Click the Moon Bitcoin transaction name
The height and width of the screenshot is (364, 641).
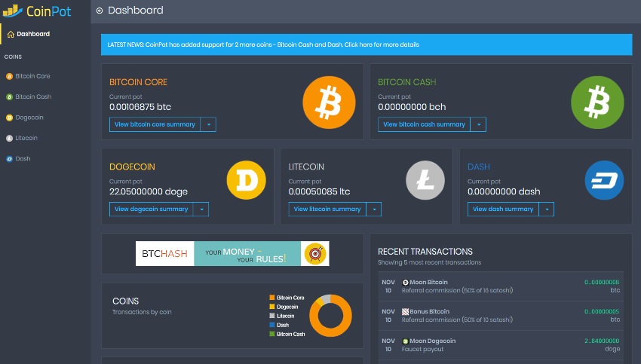point(428,283)
